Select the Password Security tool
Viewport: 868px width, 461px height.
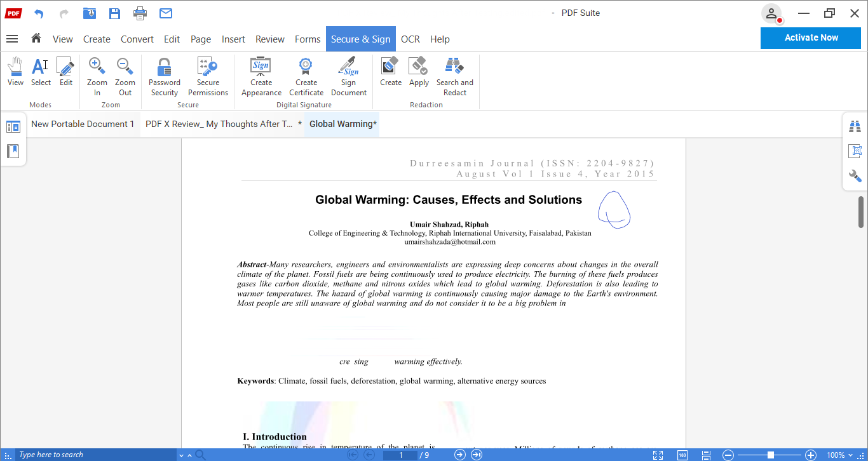164,75
